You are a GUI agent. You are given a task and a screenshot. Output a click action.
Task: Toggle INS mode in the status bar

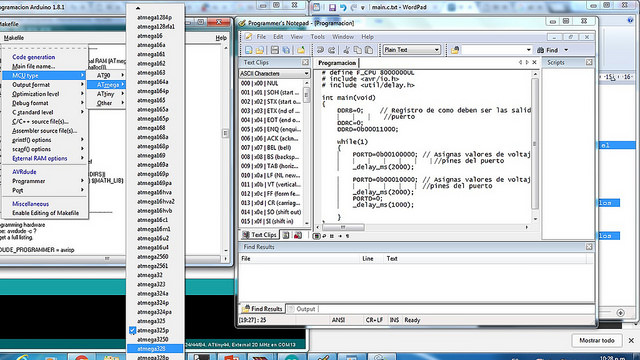point(394,320)
